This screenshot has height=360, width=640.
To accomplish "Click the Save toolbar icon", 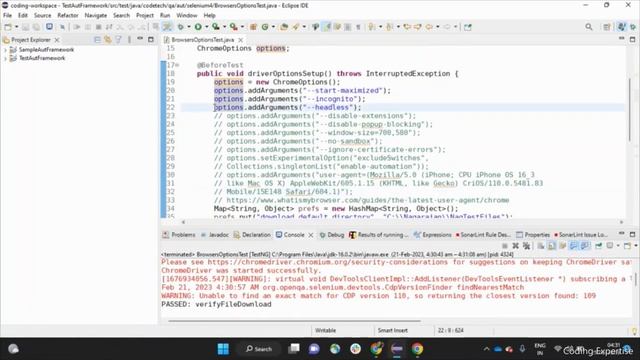I will pos(25,27).
